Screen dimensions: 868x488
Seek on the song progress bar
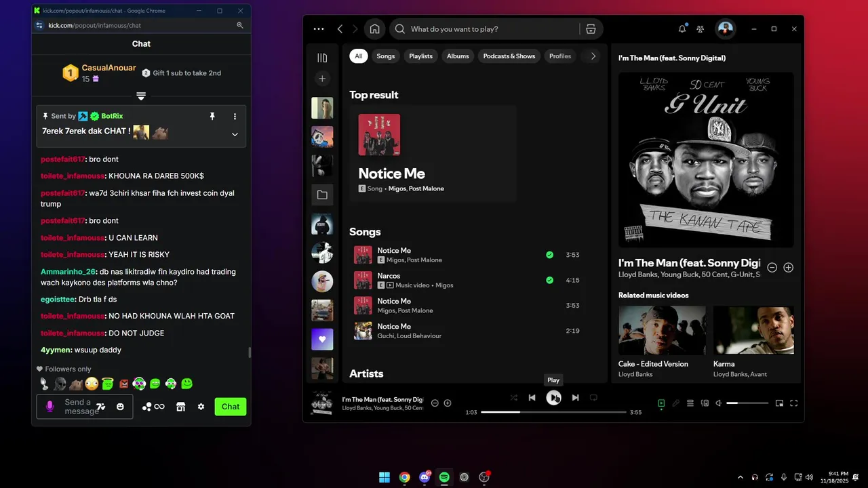click(x=553, y=412)
